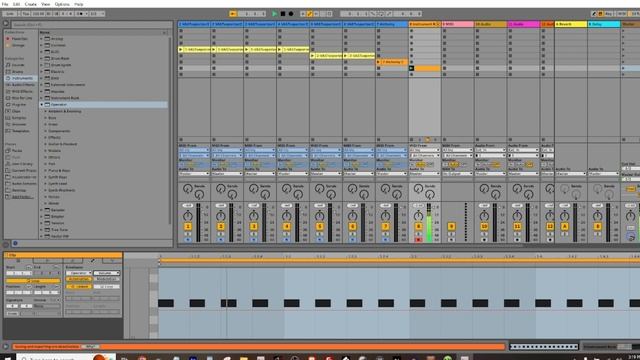This screenshot has height=360, width=640.
Task: Open the Edit menu
Action: pos(16,4)
